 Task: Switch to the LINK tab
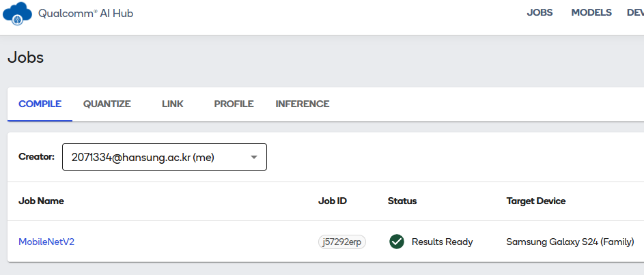[x=173, y=104]
